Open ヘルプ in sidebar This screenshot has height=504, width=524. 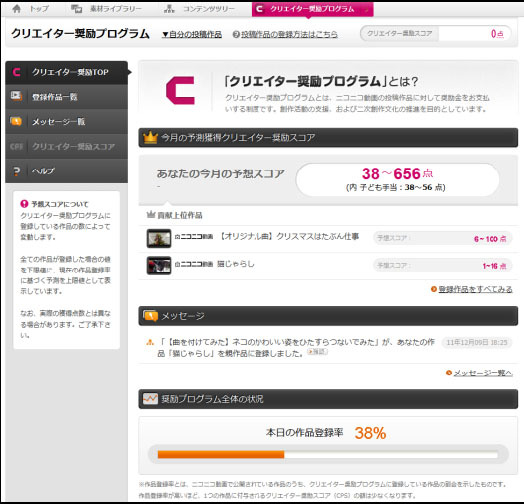point(67,171)
